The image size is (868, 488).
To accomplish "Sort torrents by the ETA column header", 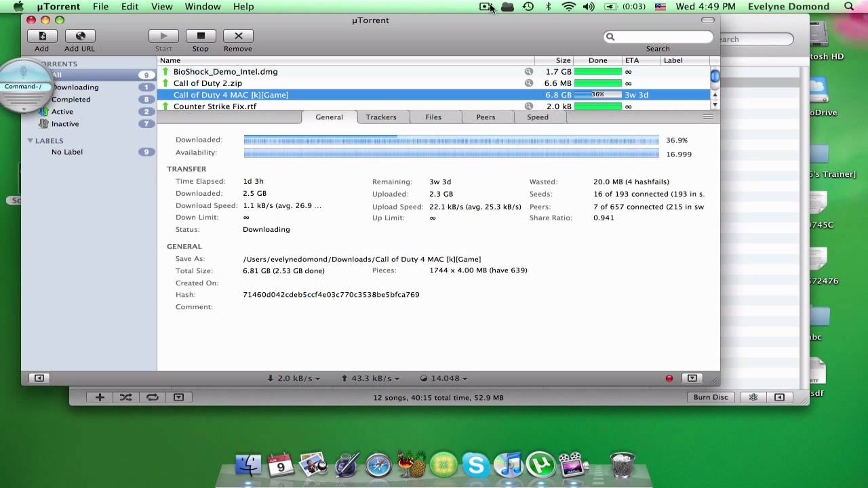I will click(642, 60).
